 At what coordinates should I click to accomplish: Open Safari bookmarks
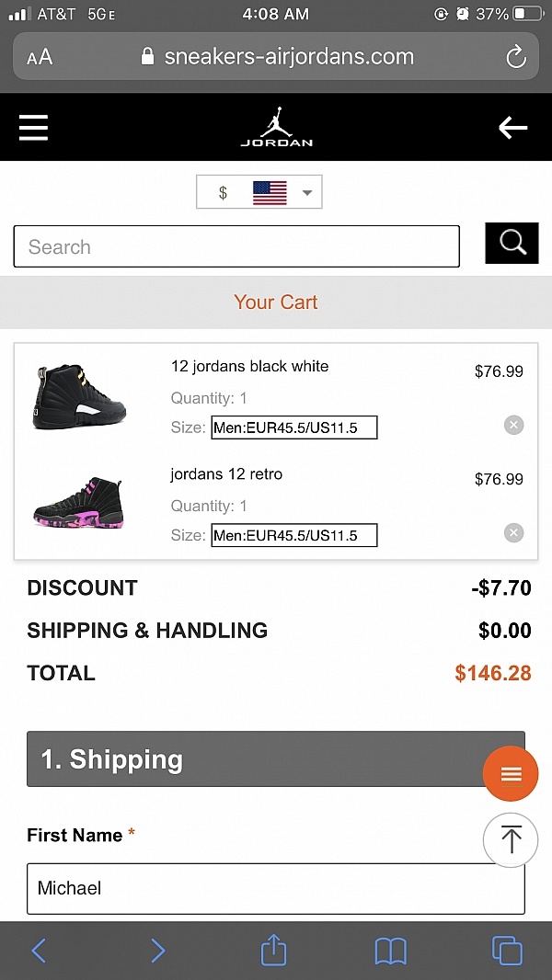pyautogui.click(x=391, y=951)
